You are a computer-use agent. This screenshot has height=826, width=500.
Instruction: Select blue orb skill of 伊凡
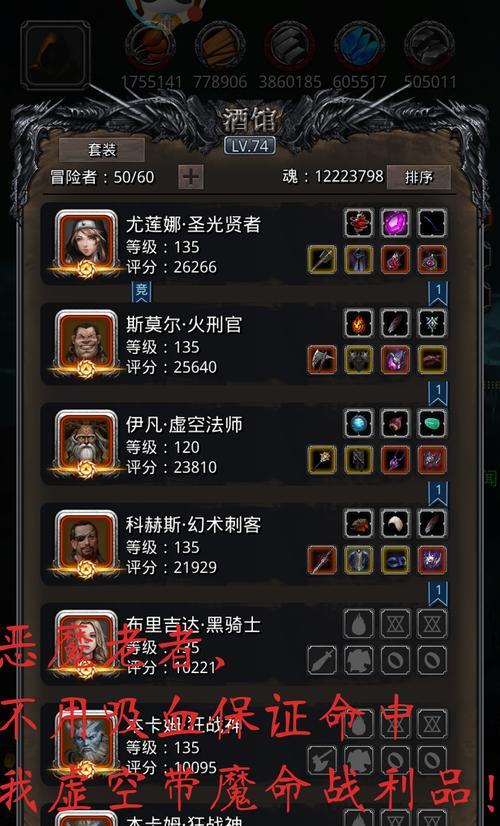click(359, 423)
